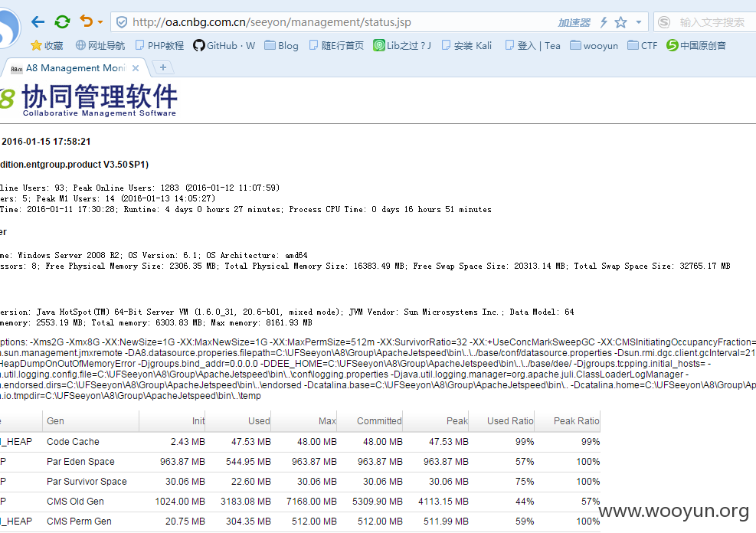Click the 5309.90 MB committed value
This screenshot has width=756, height=533.
coord(378,501)
